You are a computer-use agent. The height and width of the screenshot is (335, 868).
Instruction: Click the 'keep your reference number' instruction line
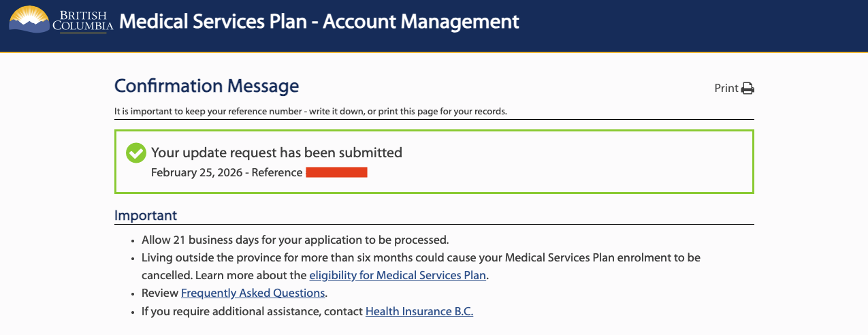(310, 112)
